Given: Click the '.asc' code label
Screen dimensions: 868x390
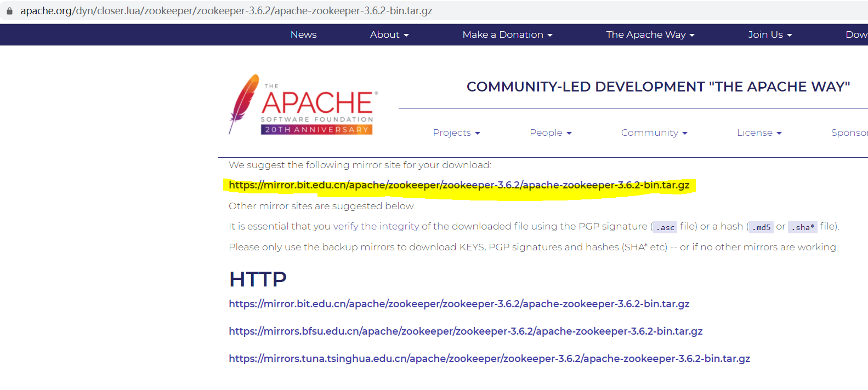Looking at the screenshot, I should click(665, 227).
